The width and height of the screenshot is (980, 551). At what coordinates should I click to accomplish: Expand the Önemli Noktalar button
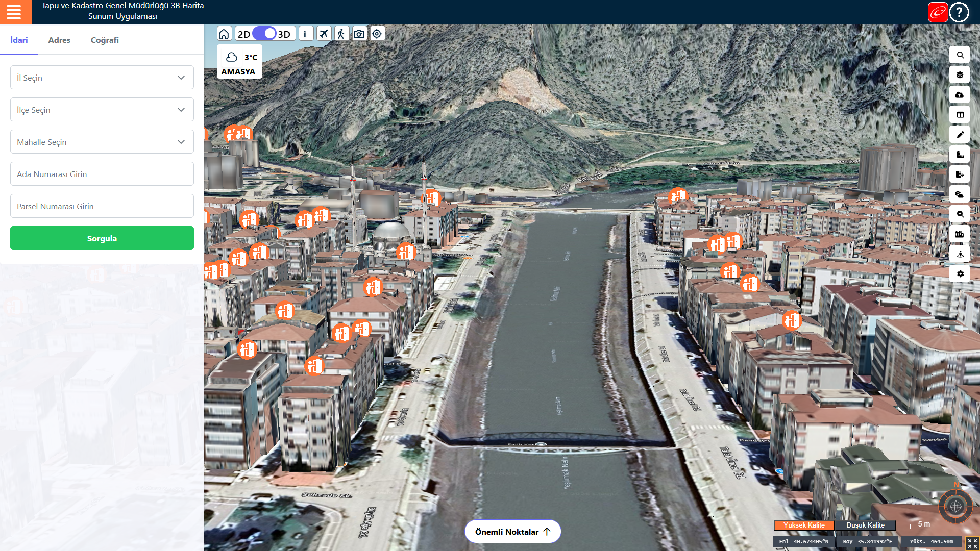coord(512,532)
